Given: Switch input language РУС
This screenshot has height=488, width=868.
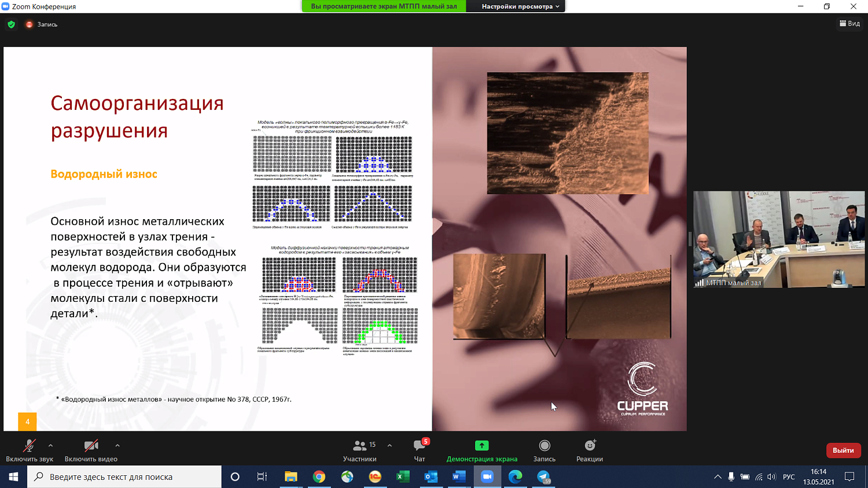Looking at the screenshot, I should pos(789,476).
